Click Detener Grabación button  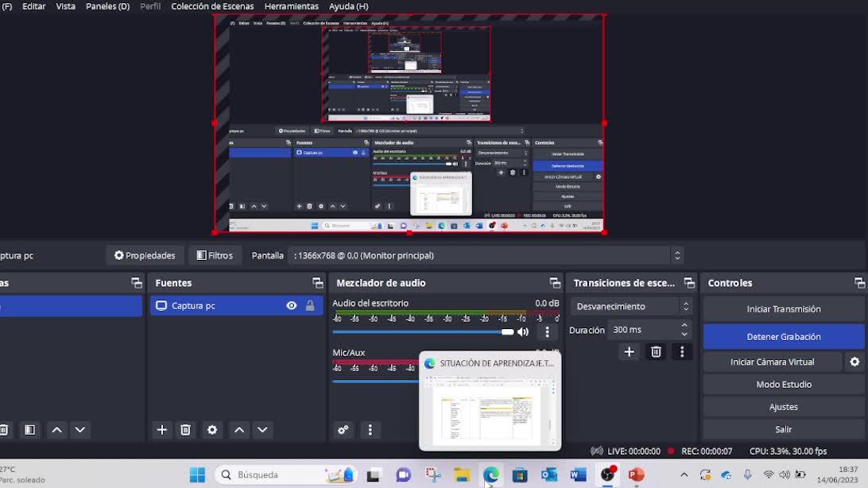click(783, 336)
